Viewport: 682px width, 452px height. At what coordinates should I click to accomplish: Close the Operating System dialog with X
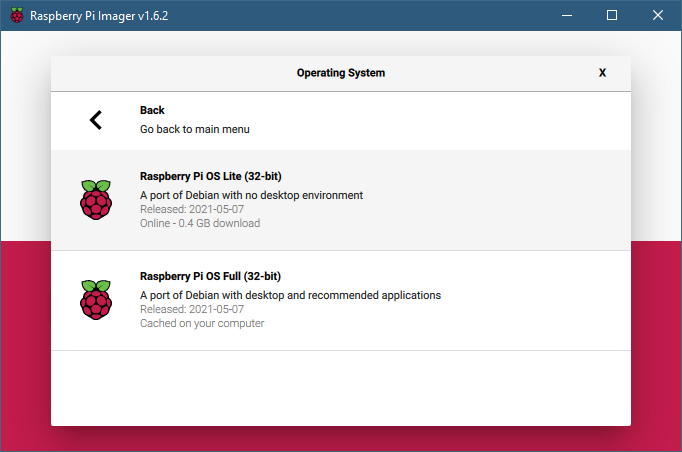(602, 73)
